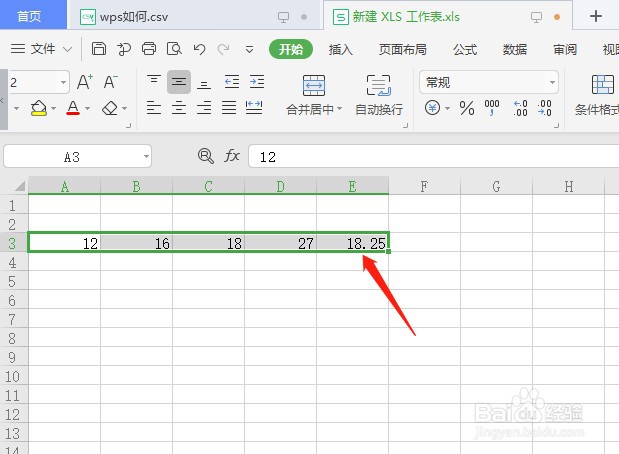Screen dimensions: 619x454
Task: Click the fill color bucket icon
Action: pos(39,108)
